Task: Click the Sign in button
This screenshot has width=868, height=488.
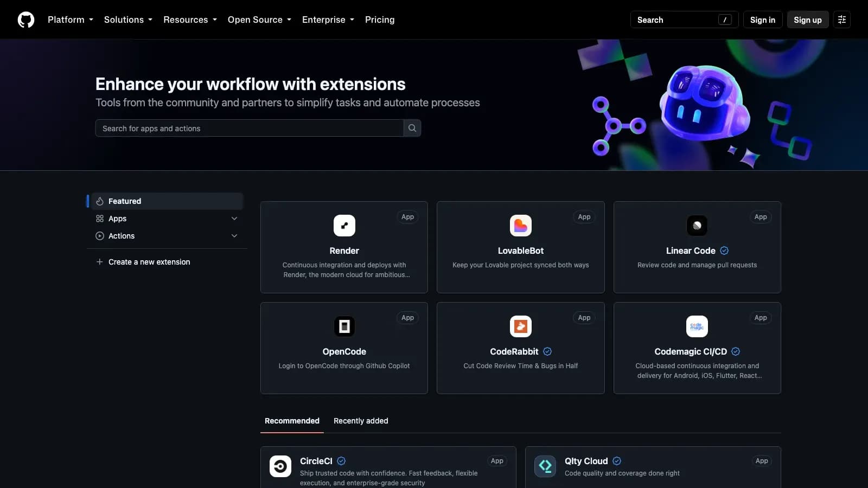Action: pos(763,20)
